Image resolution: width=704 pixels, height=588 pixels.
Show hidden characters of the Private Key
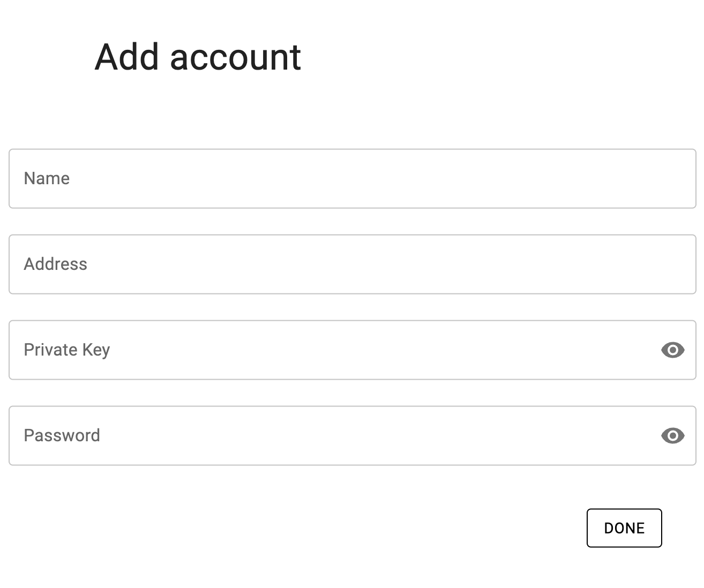(672, 350)
